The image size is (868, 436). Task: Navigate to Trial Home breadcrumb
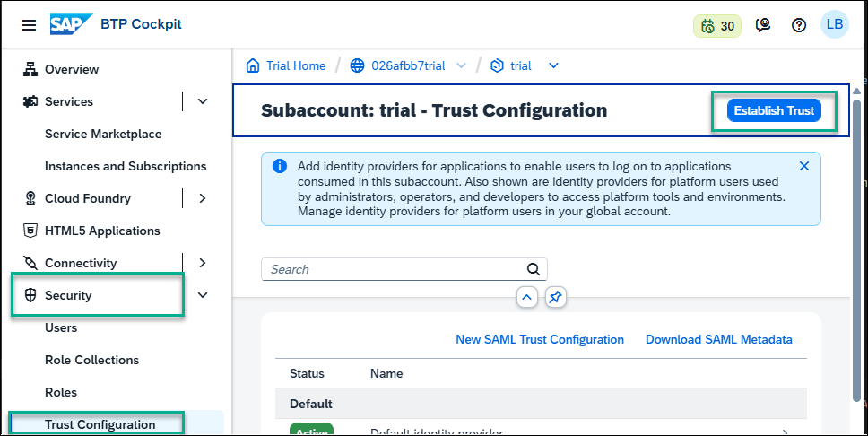coord(296,65)
